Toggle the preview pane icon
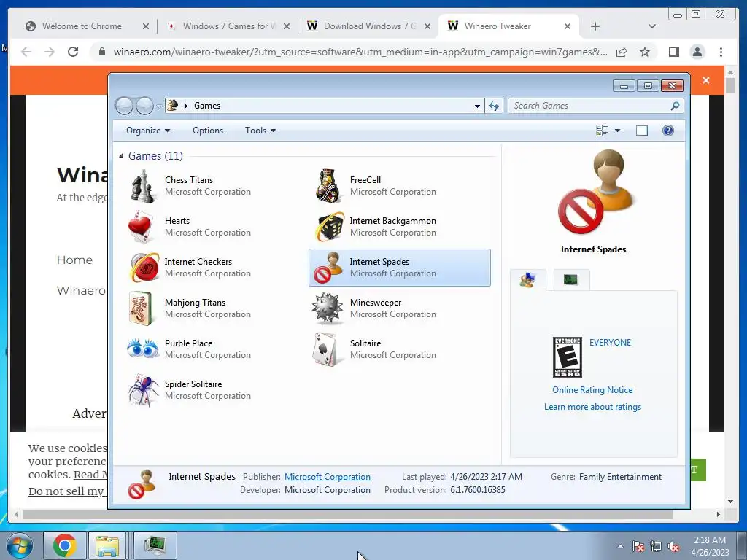This screenshot has height=560, width=747. (x=642, y=131)
